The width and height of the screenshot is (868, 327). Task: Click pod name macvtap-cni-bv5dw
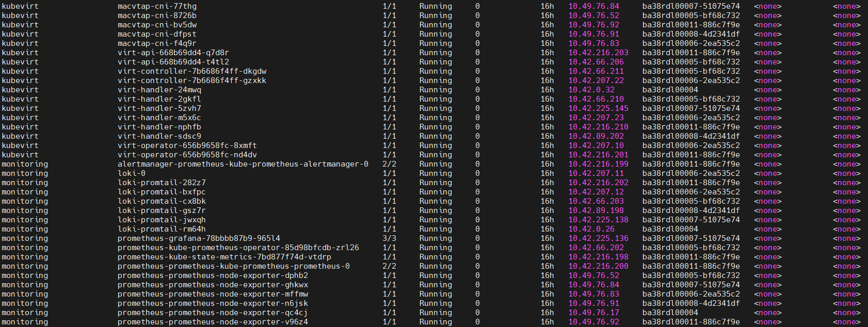(157, 25)
